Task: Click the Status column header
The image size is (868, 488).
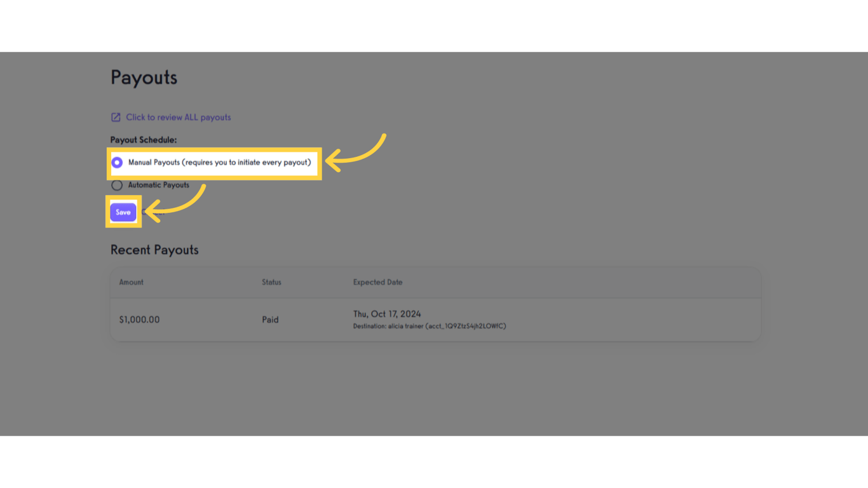Action: (x=271, y=282)
